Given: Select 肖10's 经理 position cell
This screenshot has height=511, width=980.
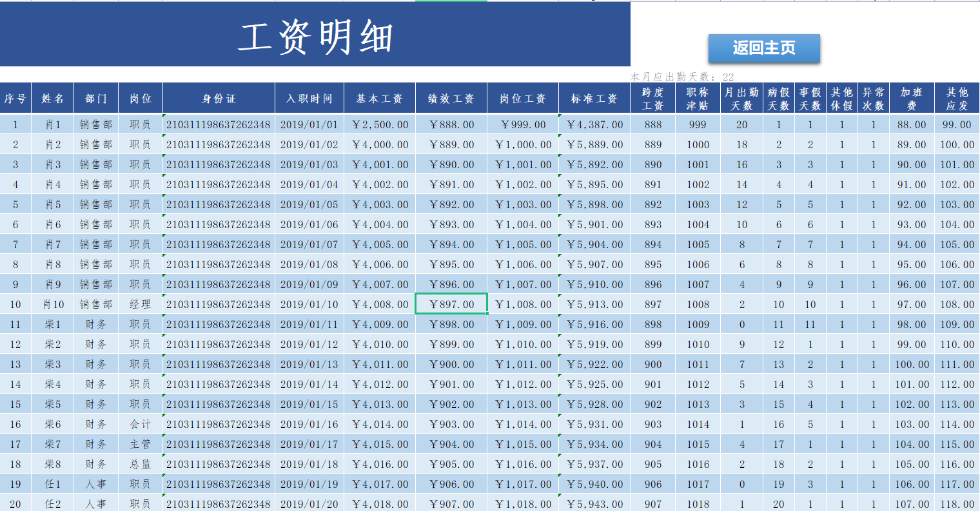Looking at the screenshot, I should (x=139, y=304).
